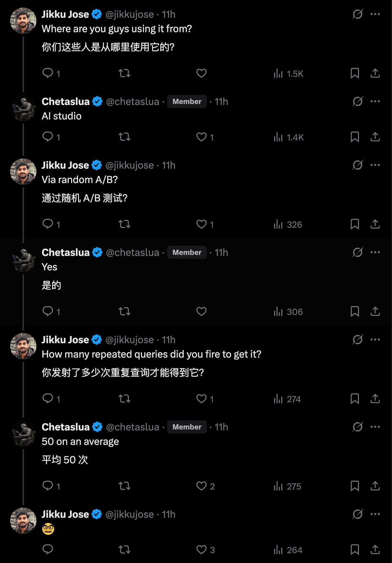The height and width of the screenshot is (563, 392).
Task: Repost the "AI studio" reply
Action: coord(125,137)
